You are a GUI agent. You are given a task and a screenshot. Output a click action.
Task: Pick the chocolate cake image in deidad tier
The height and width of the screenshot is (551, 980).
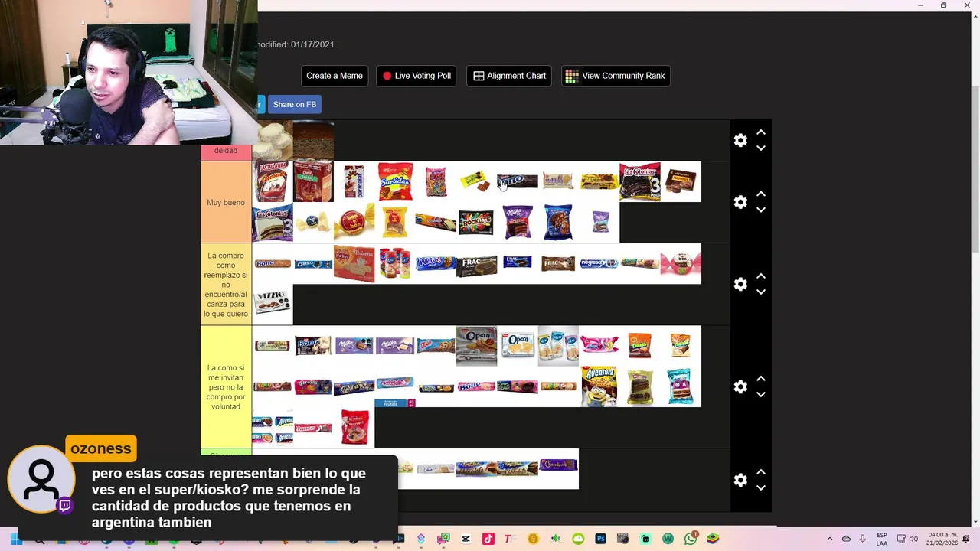(313, 140)
